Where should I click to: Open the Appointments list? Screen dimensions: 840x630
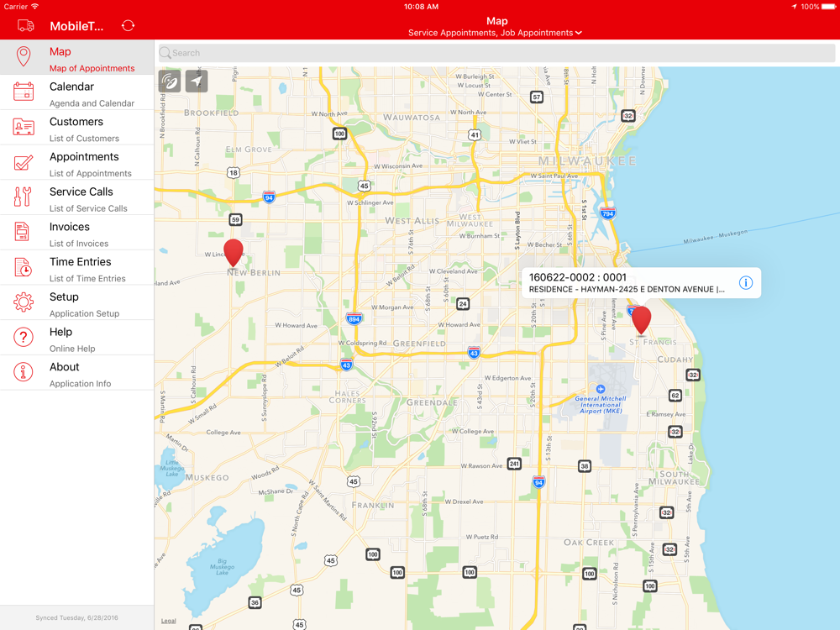point(77,163)
